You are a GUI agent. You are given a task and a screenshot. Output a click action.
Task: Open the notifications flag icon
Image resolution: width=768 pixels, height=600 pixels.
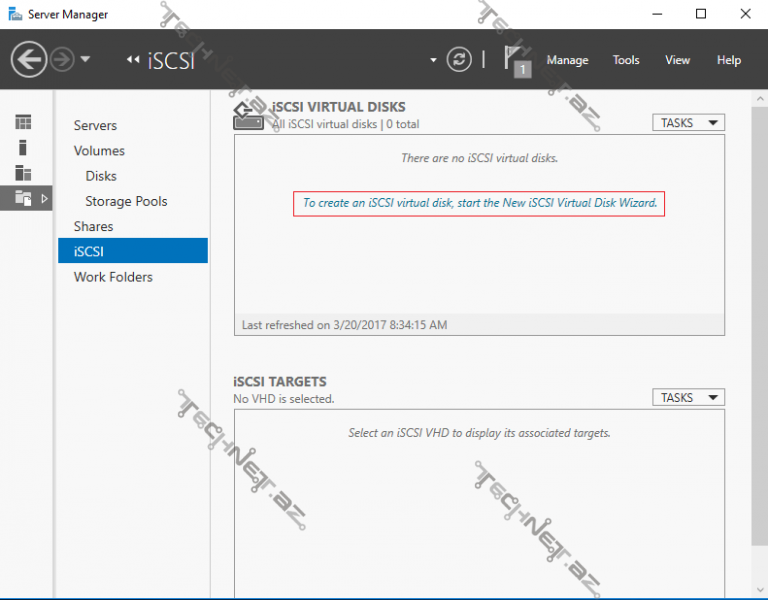coord(516,60)
